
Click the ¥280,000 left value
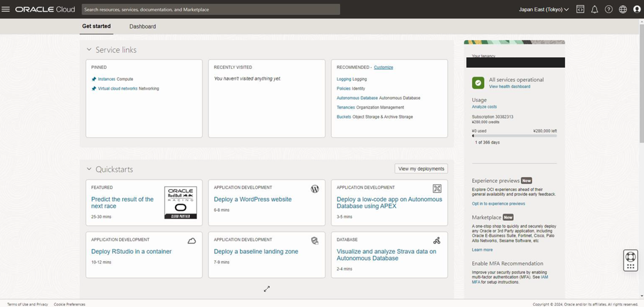[x=545, y=131]
